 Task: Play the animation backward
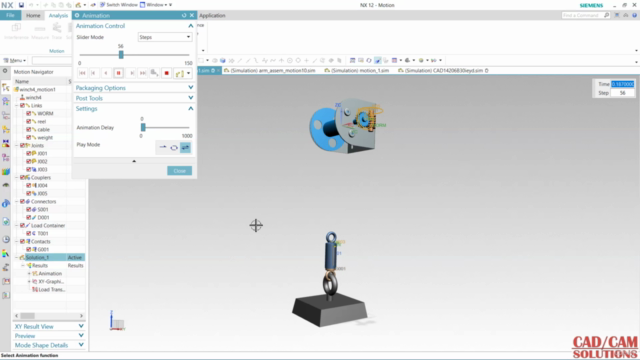click(106, 73)
